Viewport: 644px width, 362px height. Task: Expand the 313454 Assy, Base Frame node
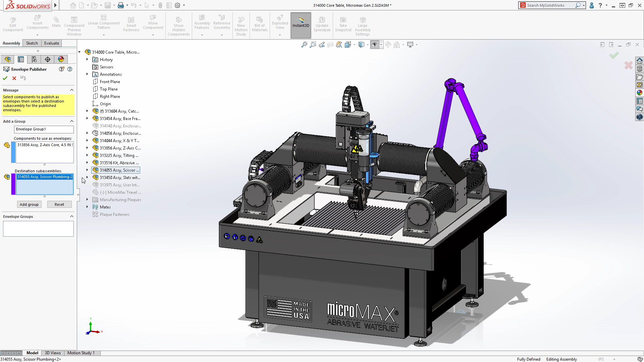(87, 118)
